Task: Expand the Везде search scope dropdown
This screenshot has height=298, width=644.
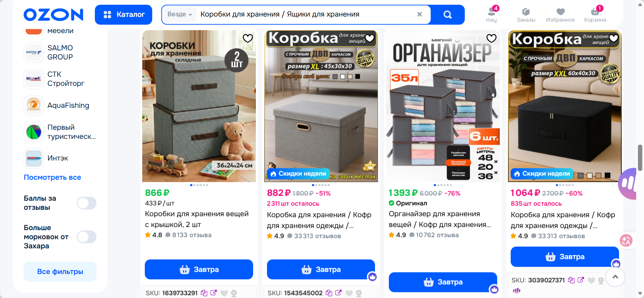Action: point(180,14)
